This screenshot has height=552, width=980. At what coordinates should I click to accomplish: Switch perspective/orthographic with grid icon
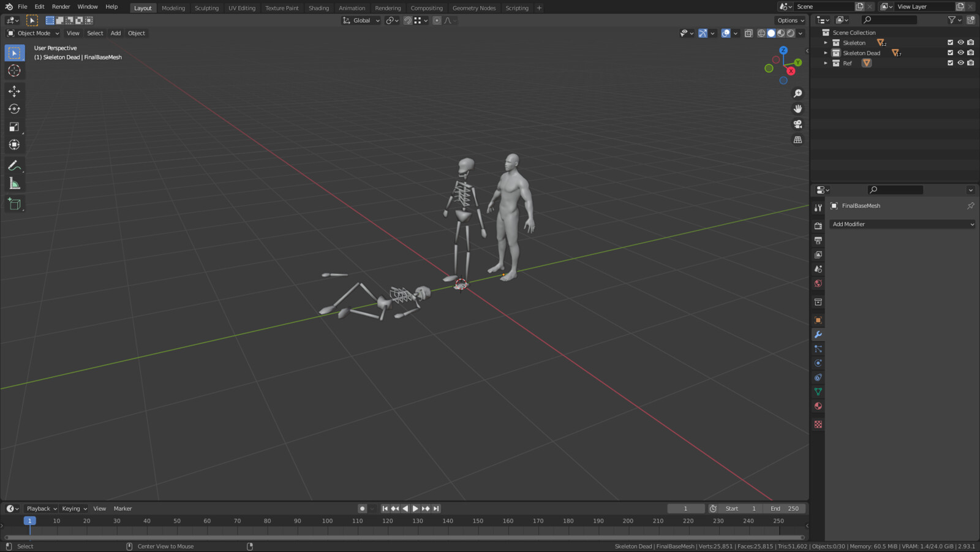[x=797, y=140]
